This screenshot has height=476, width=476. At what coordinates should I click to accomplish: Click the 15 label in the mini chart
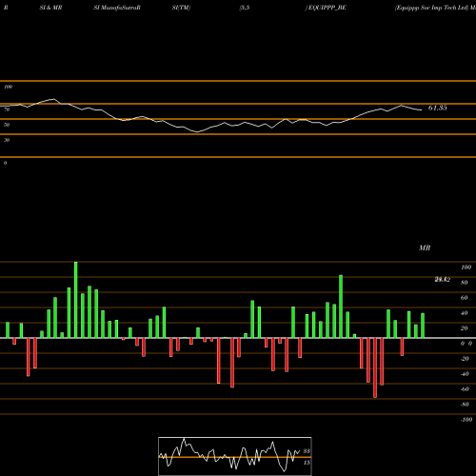click(307, 463)
